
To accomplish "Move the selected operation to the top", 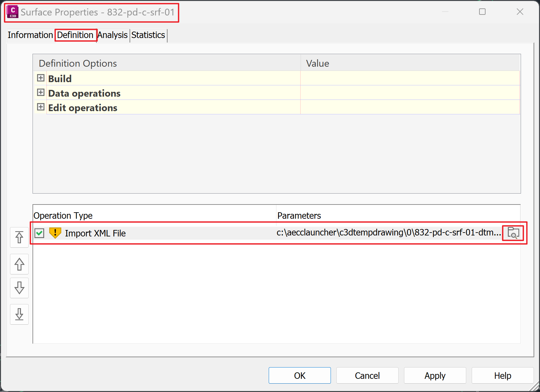I will pyautogui.click(x=19, y=237).
